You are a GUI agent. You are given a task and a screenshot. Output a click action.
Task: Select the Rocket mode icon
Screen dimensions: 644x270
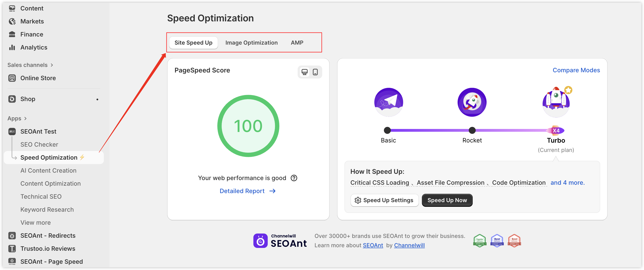[x=472, y=102]
